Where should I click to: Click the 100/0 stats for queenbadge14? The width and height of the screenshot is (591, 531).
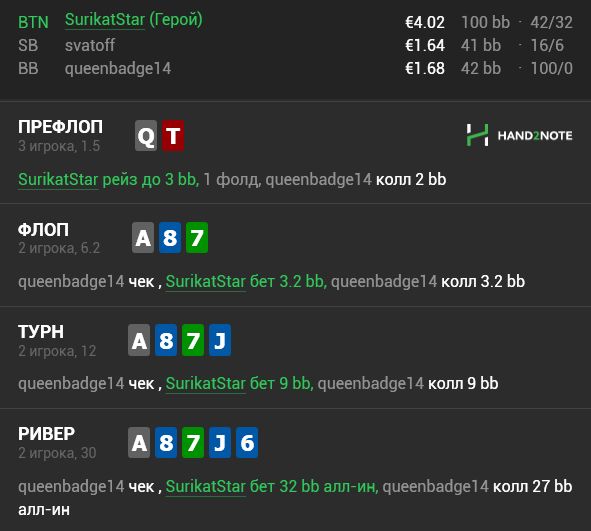551,69
